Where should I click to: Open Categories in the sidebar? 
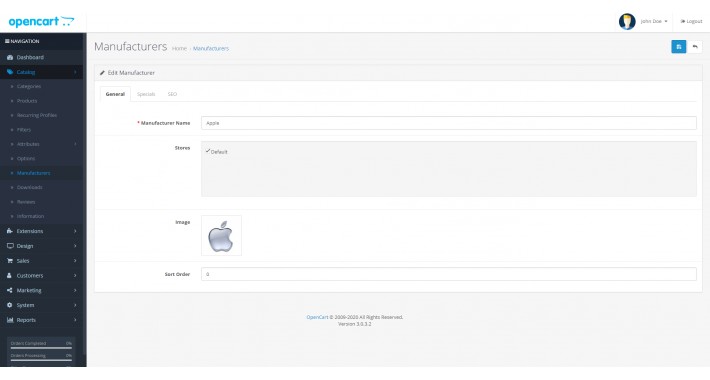coord(29,87)
